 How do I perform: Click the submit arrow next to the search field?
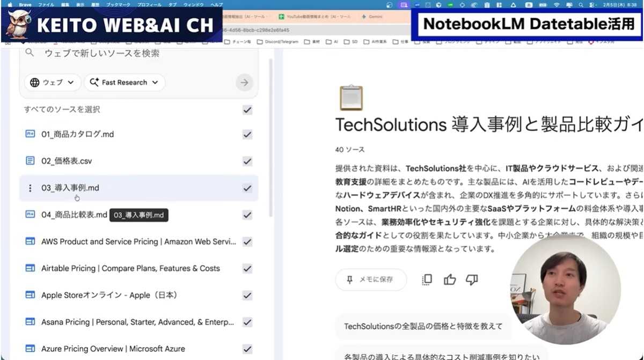coord(244,82)
